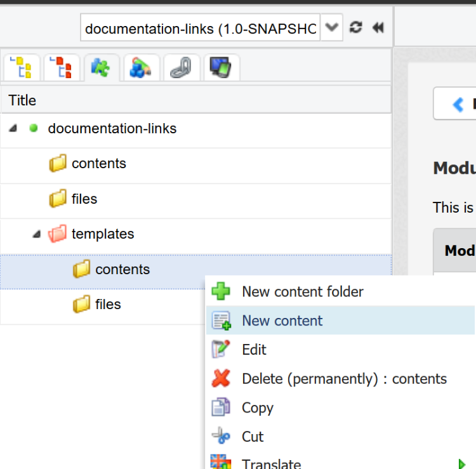Expand Translate submenu via green arrow

tap(462, 464)
